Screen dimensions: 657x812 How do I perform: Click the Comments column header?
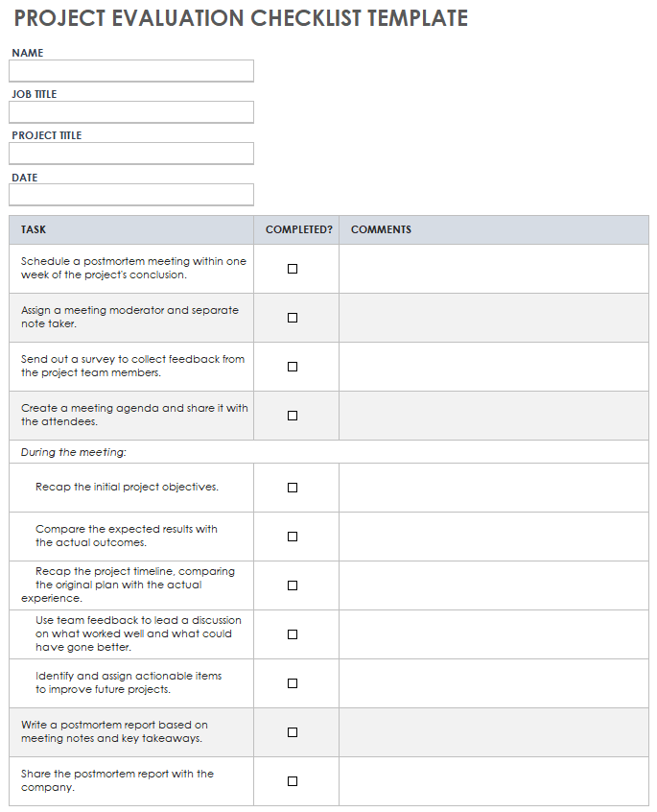(x=381, y=230)
